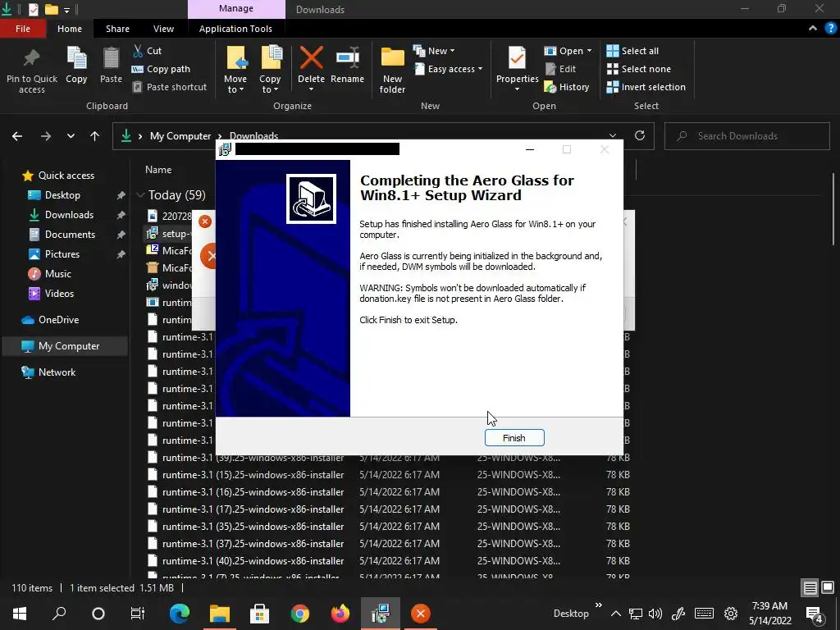Click Invert selection
Image resolution: width=840 pixels, height=630 pixels.
(646, 87)
